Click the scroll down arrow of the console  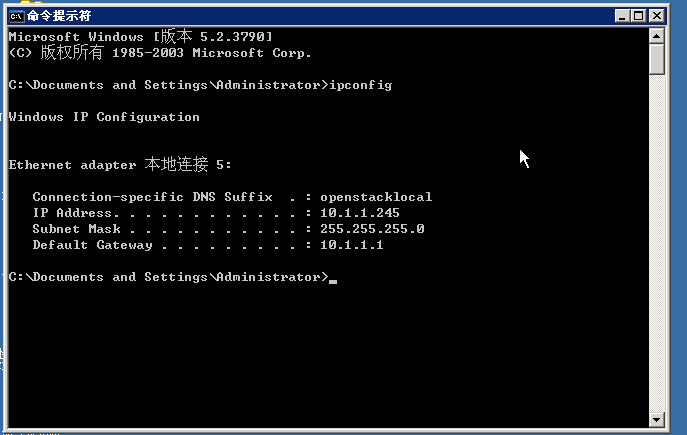656,420
